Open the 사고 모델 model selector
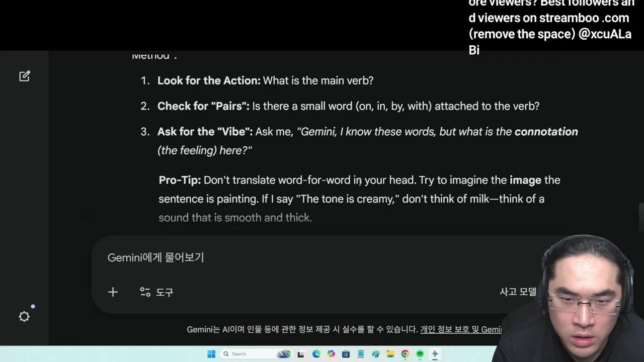Viewport: 644px width, 362px height. [x=518, y=292]
